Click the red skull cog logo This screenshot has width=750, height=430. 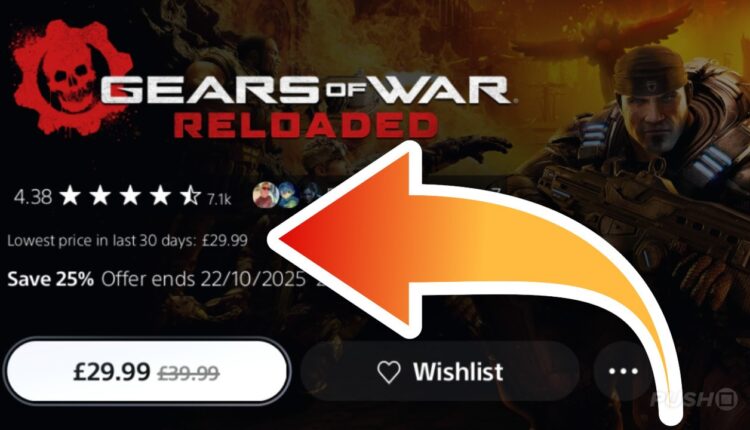(72, 77)
